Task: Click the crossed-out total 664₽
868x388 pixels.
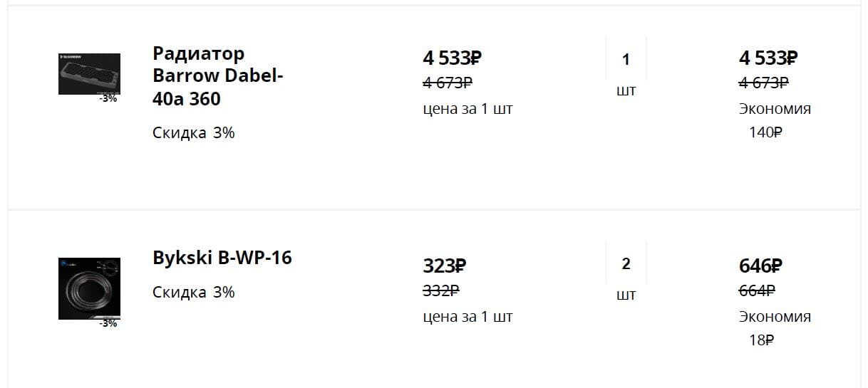Action: (757, 290)
